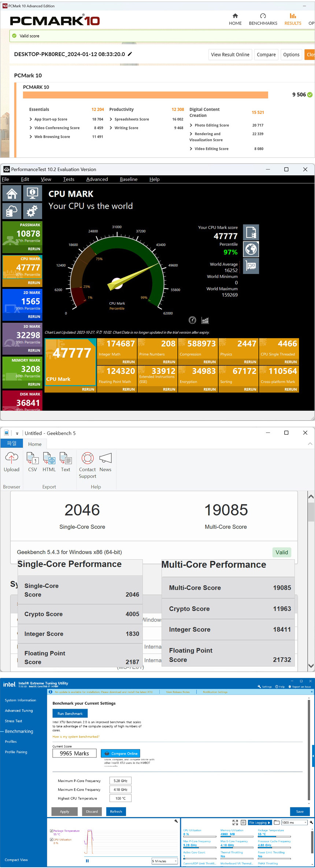Open the Baseline menu in PerformanceTest
The image size is (315, 868).
click(129, 179)
